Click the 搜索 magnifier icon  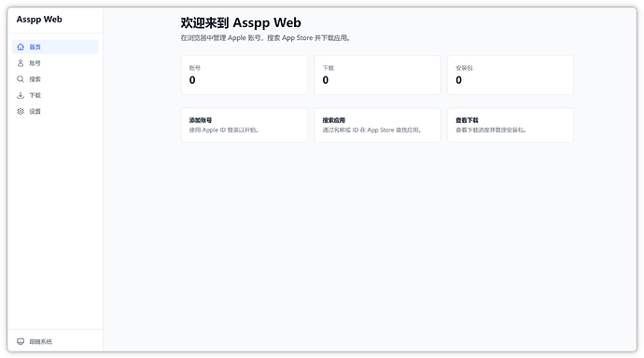pos(21,79)
